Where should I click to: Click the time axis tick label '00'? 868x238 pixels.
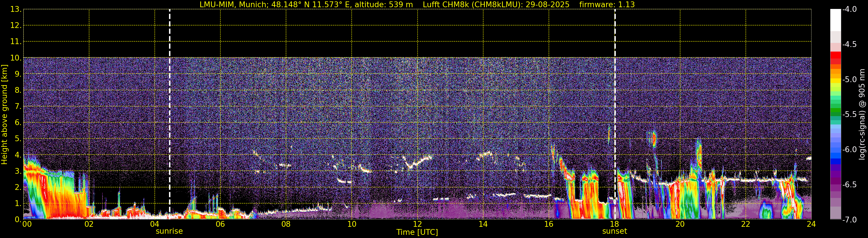point(27,224)
